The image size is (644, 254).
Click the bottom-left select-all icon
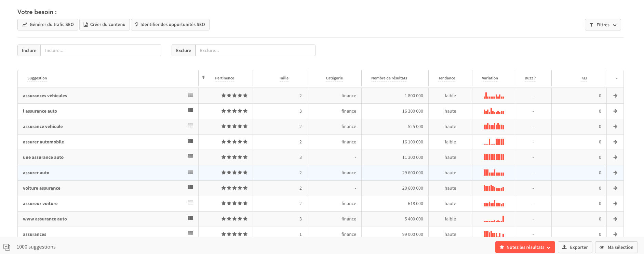pos(7,247)
